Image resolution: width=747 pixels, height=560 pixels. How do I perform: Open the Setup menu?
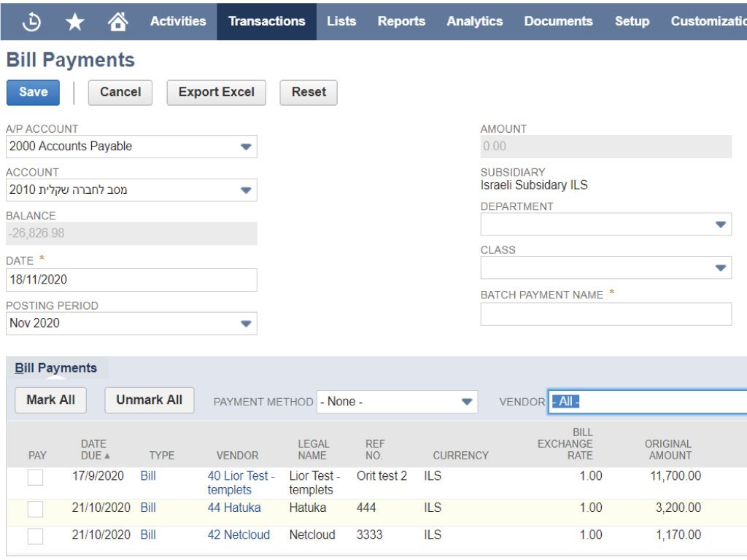pos(632,21)
